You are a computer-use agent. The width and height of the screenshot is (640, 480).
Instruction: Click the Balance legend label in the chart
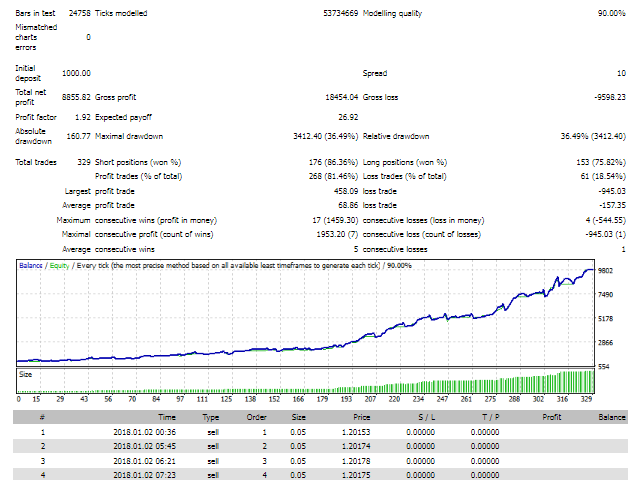pos(31,265)
